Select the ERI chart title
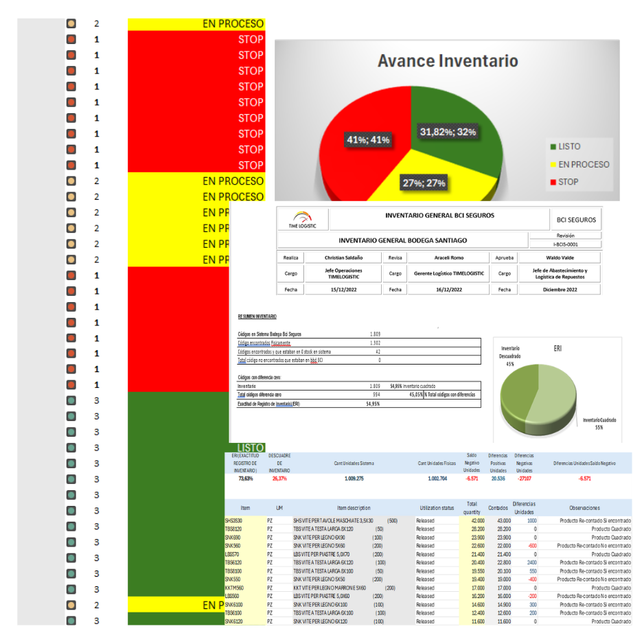Viewport: 644px width, 644px height. [x=557, y=349]
